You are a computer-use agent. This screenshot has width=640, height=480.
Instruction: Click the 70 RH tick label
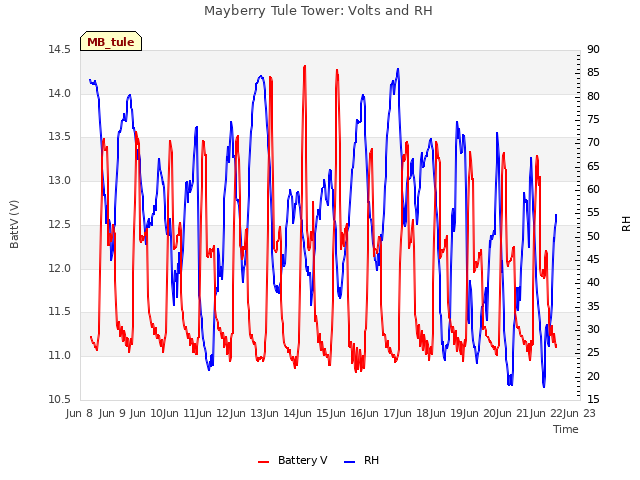[593, 142]
